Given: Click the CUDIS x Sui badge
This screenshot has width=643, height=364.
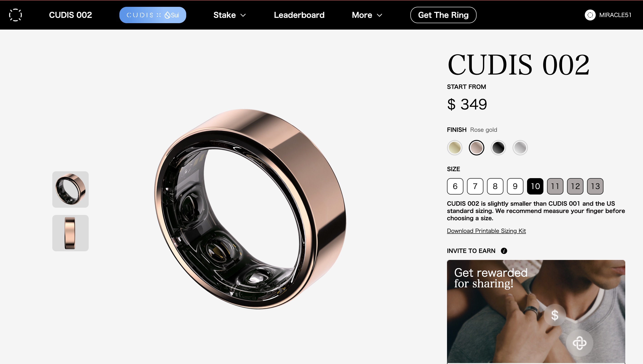Looking at the screenshot, I should 153,15.
